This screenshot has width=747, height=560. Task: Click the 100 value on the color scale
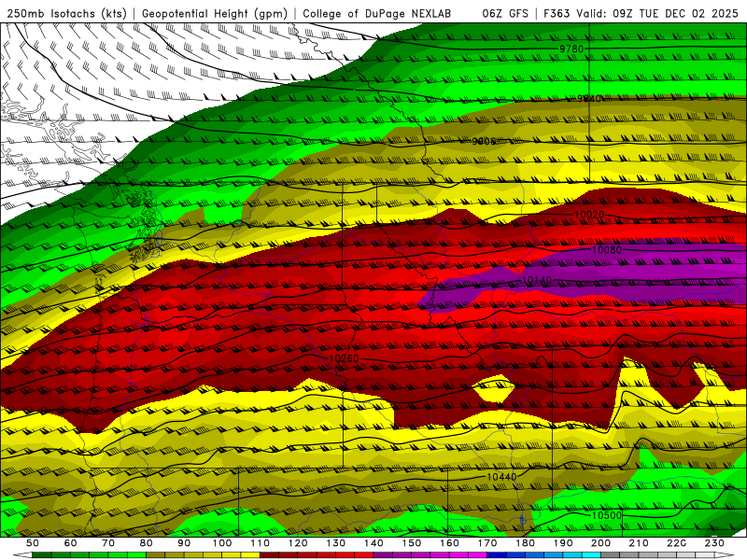[x=221, y=543]
